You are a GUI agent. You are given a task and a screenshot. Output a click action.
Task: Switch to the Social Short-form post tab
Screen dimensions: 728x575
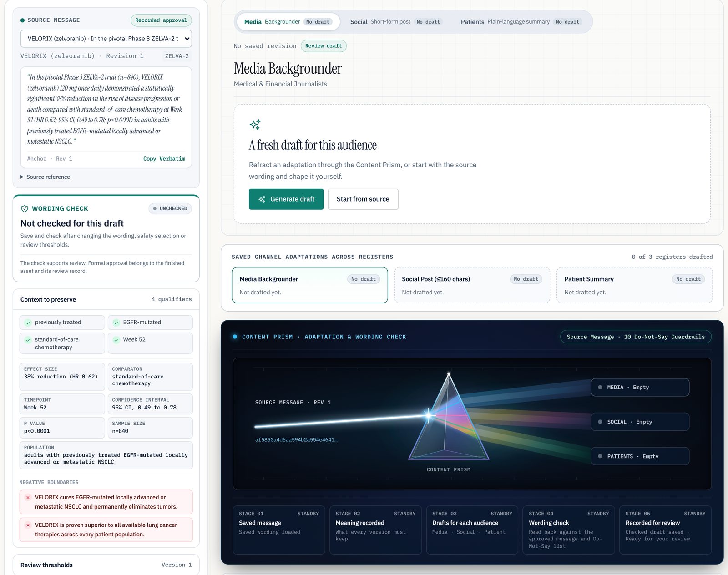click(395, 22)
